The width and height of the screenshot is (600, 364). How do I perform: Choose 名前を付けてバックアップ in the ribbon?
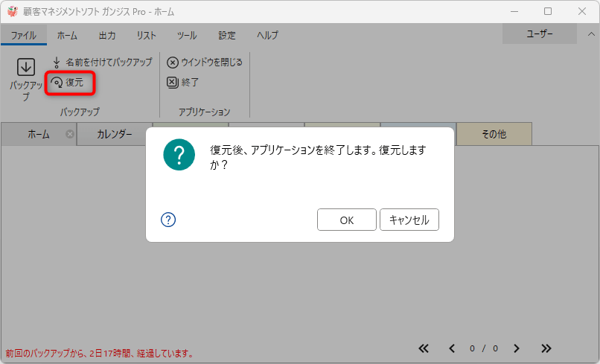click(x=102, y=62)
